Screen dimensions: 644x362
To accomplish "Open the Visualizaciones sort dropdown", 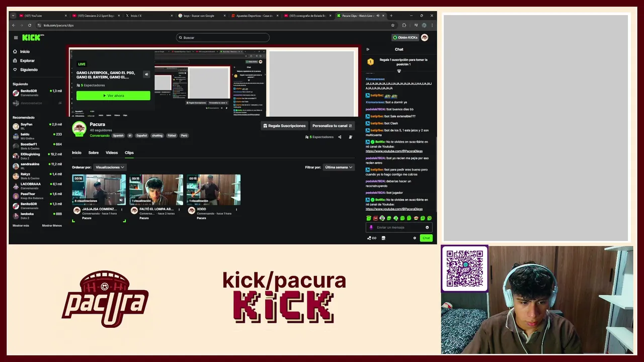I will tap(110, 167).
